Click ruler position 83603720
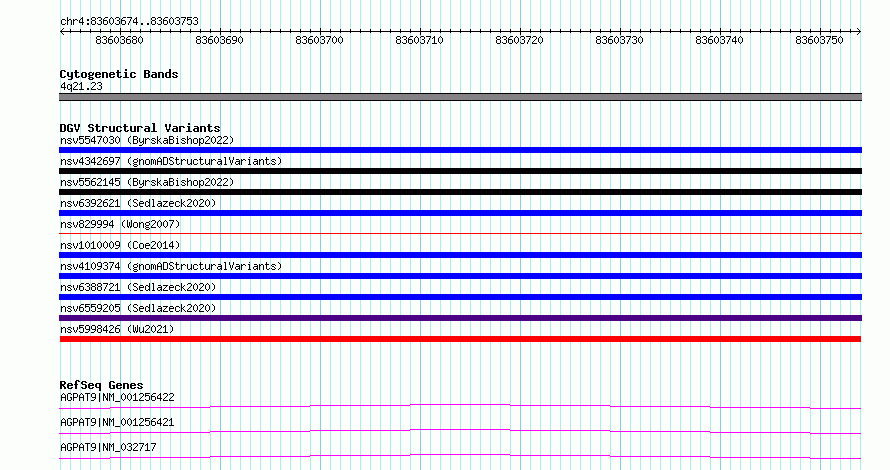The height and width of the screenshot is (470, 890). click(x=519, y=40)
